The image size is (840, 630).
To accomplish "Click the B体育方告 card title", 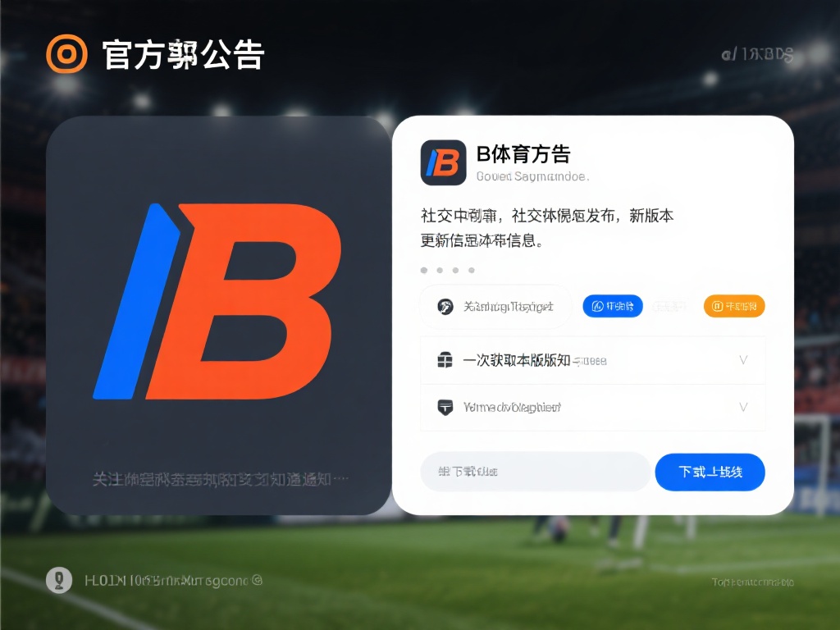I will coord(523,154).
